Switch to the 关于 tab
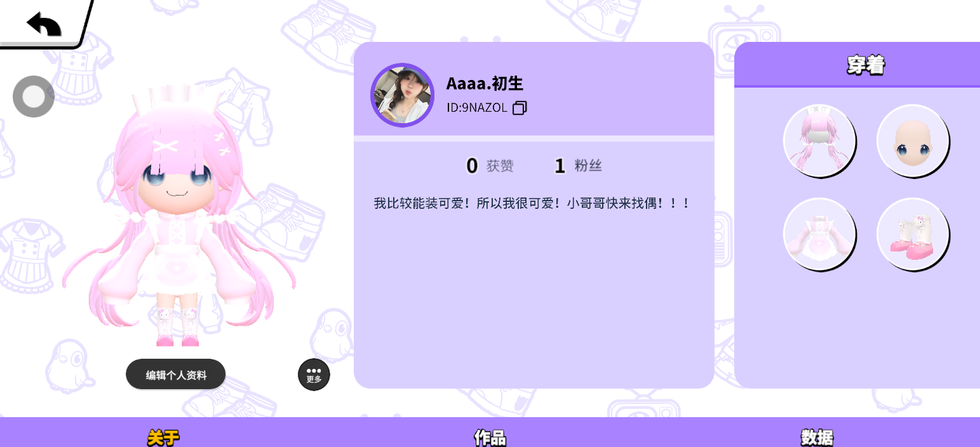 pos(163,437)
